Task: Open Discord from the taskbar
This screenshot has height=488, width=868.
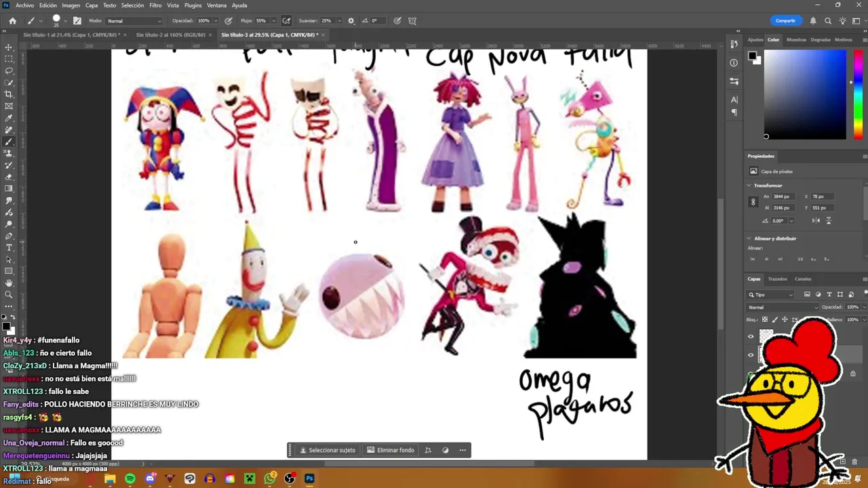Action: [150, 479]
